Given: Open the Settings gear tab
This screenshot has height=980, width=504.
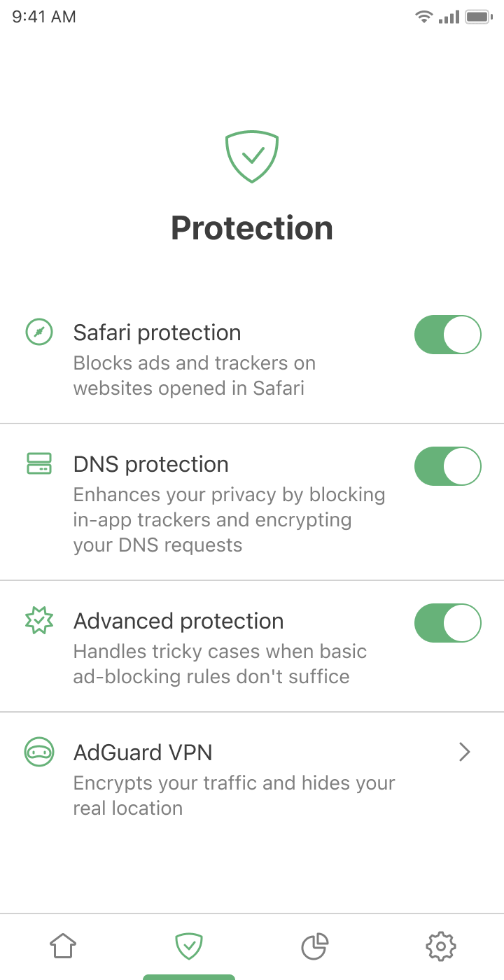Looking at the screenshot, I should (x=441, y=946).
